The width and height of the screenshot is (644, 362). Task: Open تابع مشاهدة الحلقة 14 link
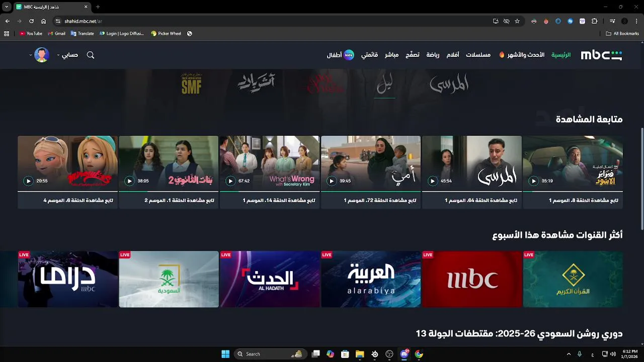[x=279, y=201]
